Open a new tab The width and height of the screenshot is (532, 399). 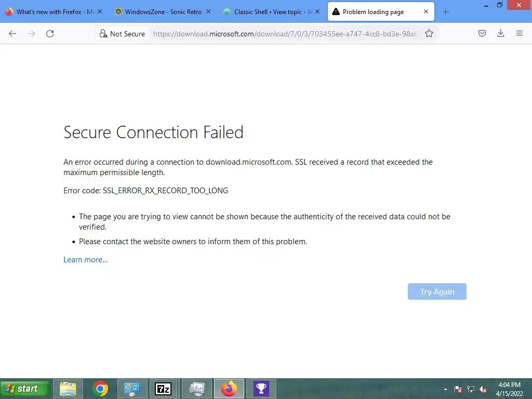pyautogui.click(x=445, y=12)
